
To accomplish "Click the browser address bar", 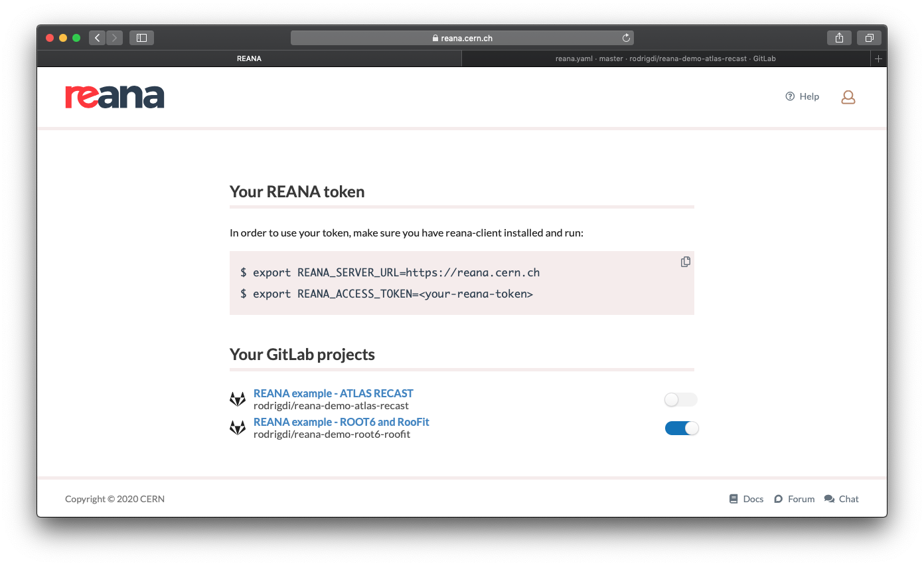I will pyautogui.click(x=462, y=38).
